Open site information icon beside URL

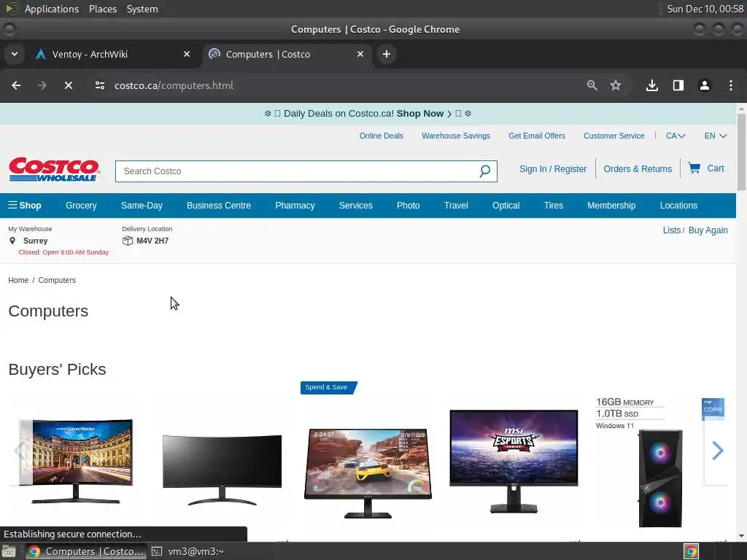pyautogui.click(x=100, y=86)
